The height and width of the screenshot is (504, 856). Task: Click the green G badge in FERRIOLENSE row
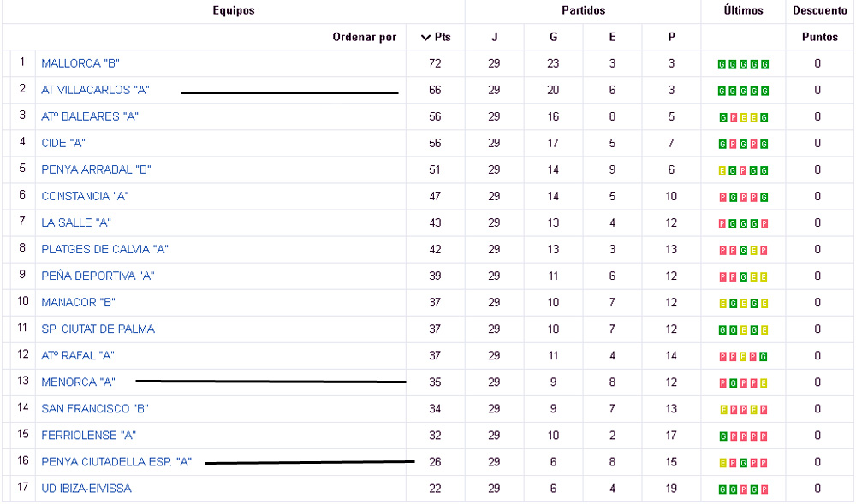(722, 436)
